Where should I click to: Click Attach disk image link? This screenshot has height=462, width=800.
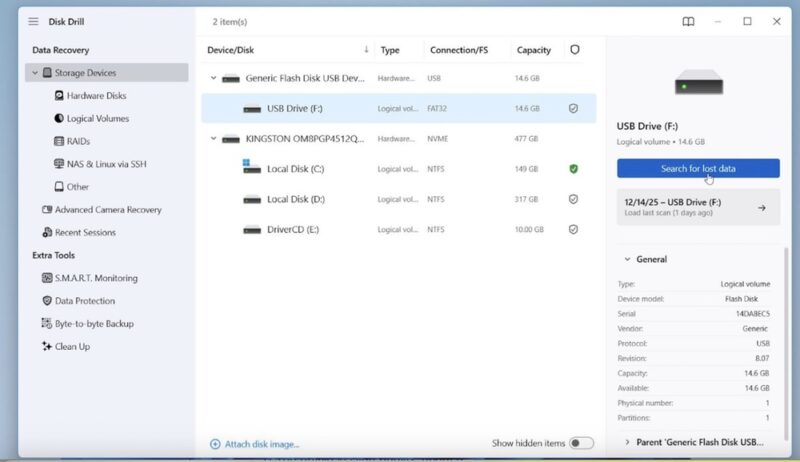point(255,444)
